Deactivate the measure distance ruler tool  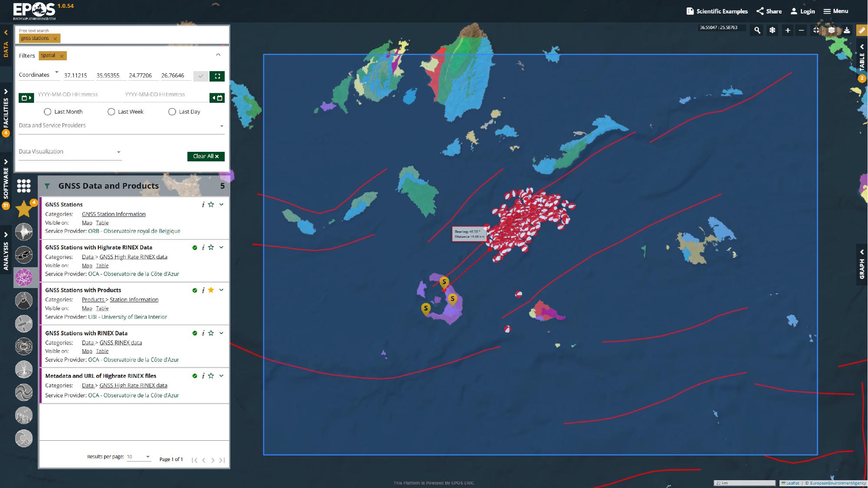[861, 30]
